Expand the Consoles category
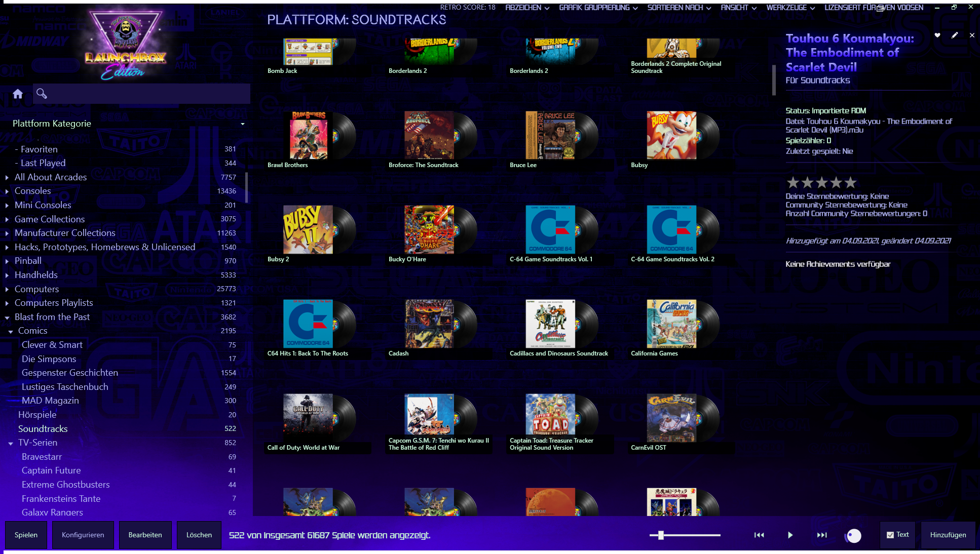980x554 pixels. click(7, 191)
